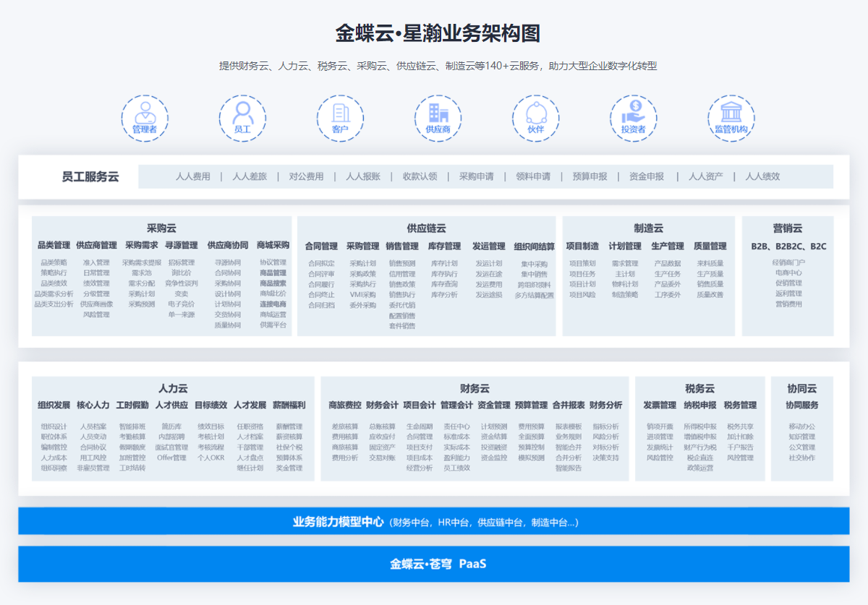Viewport: 868px width, 605px height.
Task: Select the 伙伴 partner icon
Action: 535,118
